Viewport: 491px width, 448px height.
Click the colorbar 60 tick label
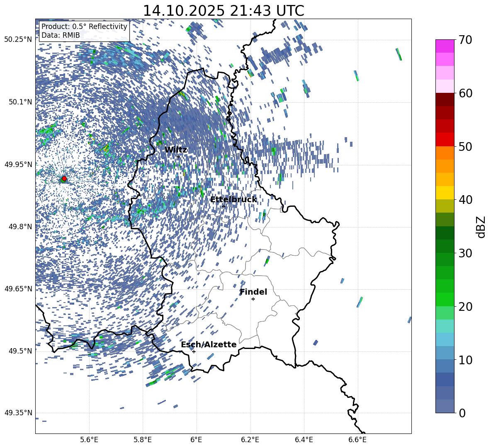(x=465, y=93)
